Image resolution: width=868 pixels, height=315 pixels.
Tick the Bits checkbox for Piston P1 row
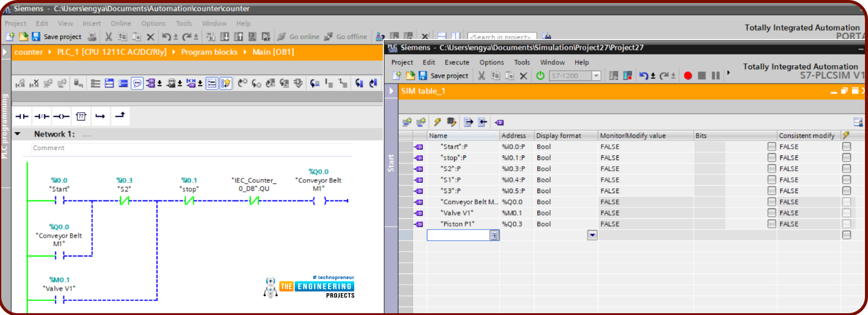coord(772,224)
